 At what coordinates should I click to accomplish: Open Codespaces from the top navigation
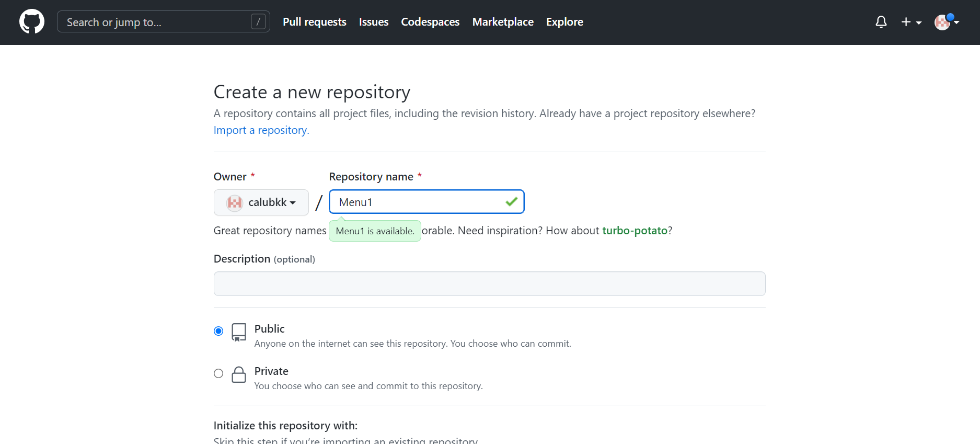click(x=430, y=22)
